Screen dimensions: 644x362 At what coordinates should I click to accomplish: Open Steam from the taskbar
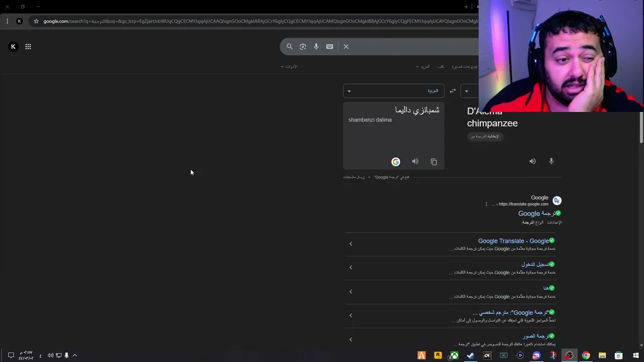pyautogui.click(x=470, y=355)
